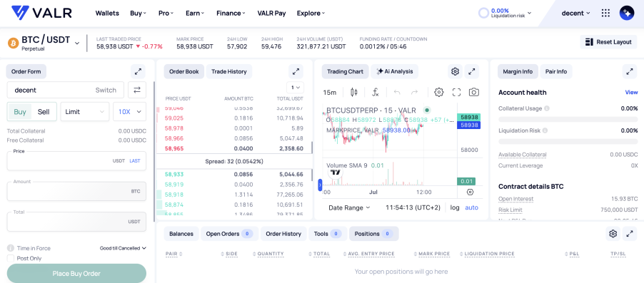Switch to the Trade History tab

[228, 71]
